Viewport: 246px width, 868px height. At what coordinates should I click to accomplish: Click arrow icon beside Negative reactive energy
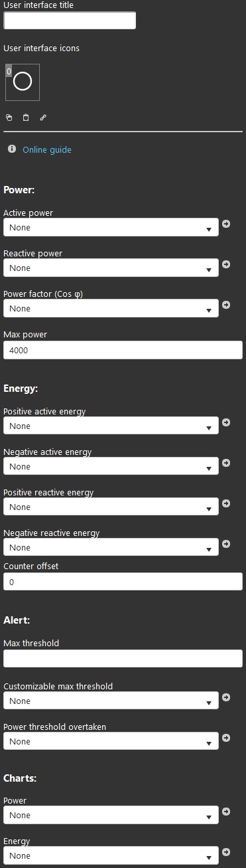point(226,544)
